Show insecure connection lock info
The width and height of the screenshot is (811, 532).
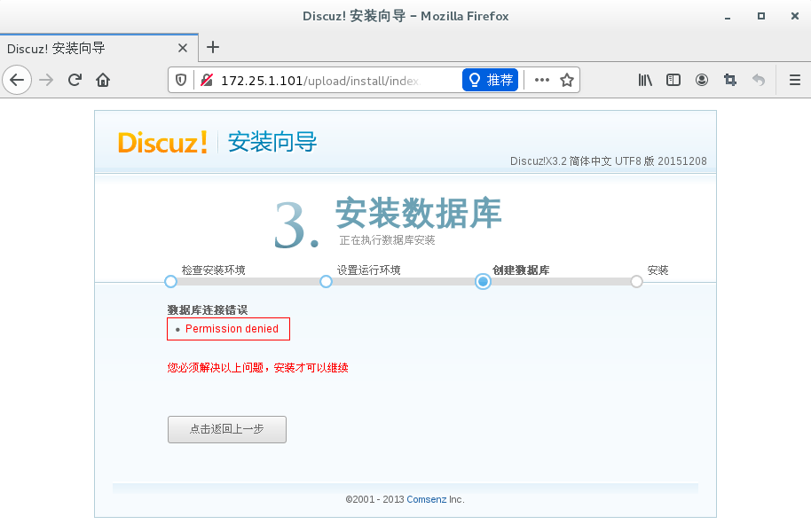pos(207,80)
